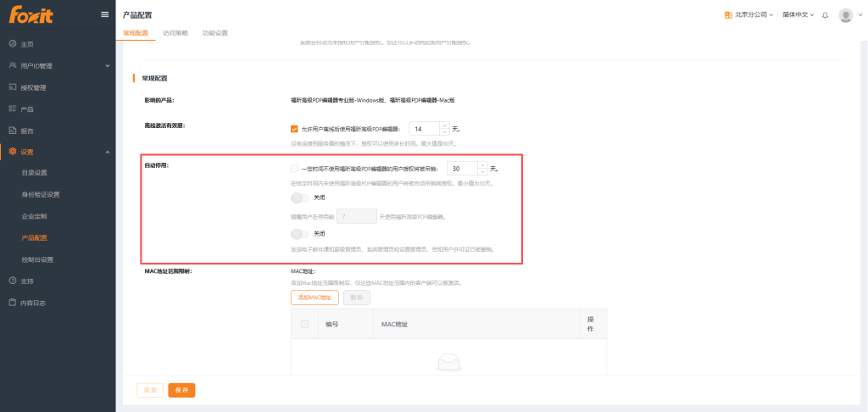
Task: Click the 添加MAC地址 button
Action: (x=314, y=298)
